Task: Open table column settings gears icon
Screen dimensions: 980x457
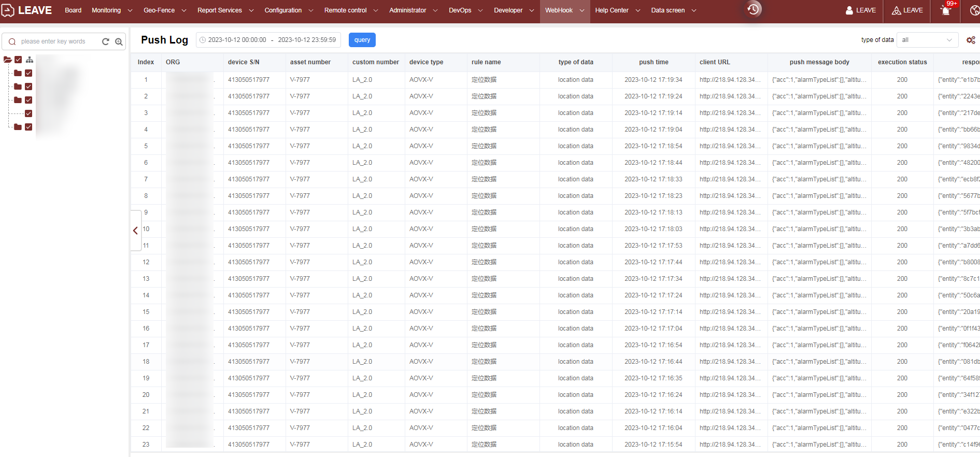Action: [971, 40]
